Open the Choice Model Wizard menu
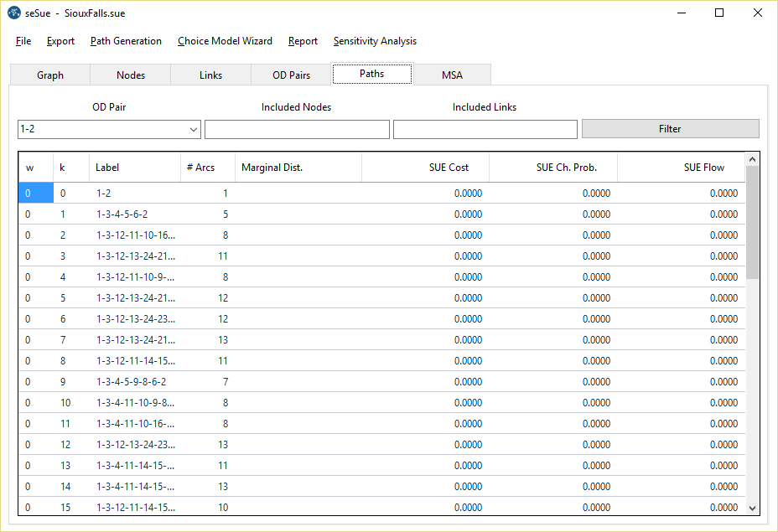 point(225,41)
